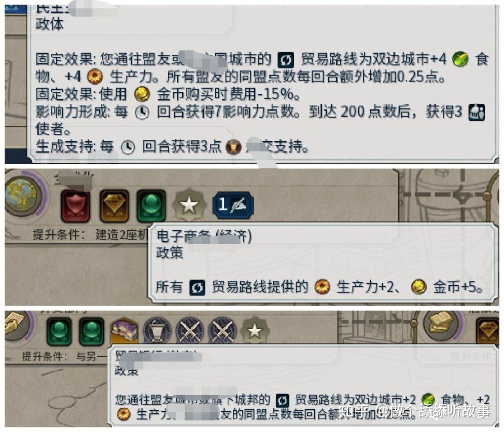Select the first crossed swords icon
The width and height of the screenshot is (504, 432).
(190, 331)
